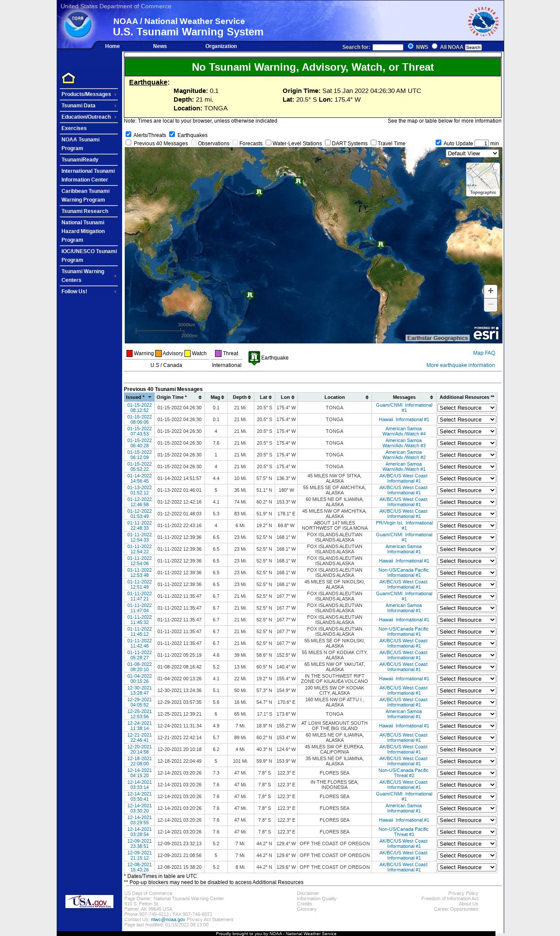Open 01-15-2022 08:12:52 issued link
Viewport: 560px width, 936px height.
tap(140, 408)
